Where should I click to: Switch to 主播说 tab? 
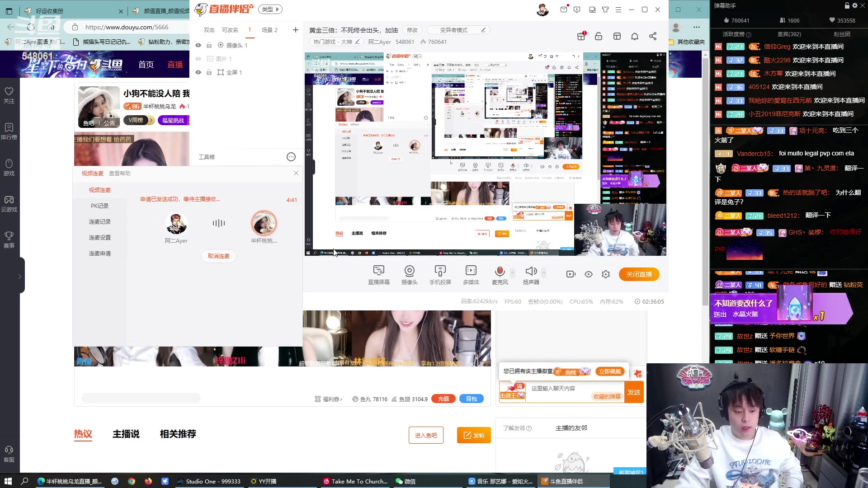tap(126, 434)
